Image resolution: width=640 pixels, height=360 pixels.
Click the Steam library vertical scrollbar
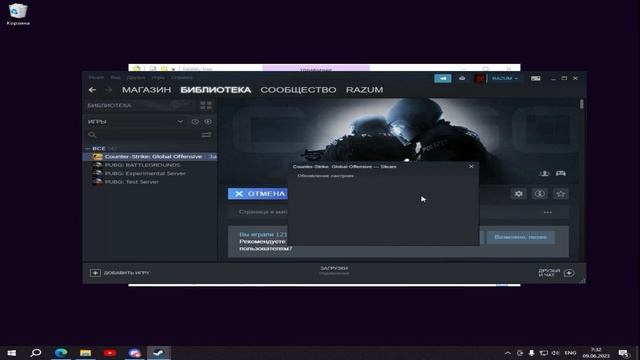pos(582,104)
